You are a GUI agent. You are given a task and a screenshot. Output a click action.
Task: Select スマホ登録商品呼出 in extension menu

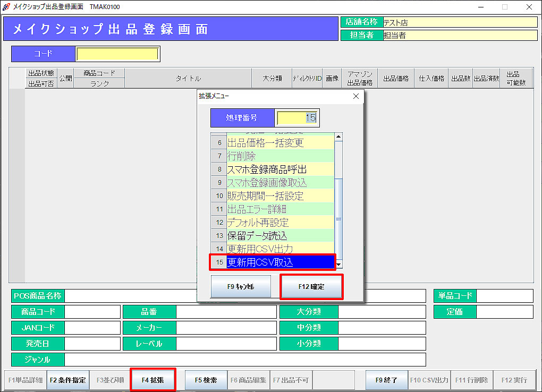(280, 169)
